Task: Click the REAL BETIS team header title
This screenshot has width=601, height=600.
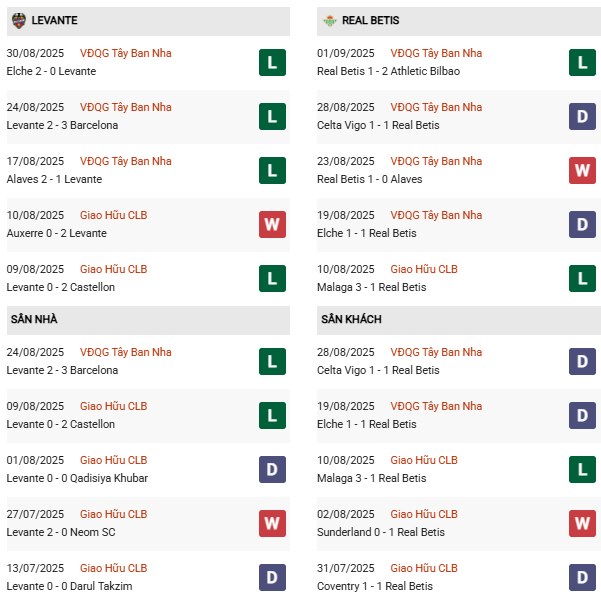Action: [370, 20]
